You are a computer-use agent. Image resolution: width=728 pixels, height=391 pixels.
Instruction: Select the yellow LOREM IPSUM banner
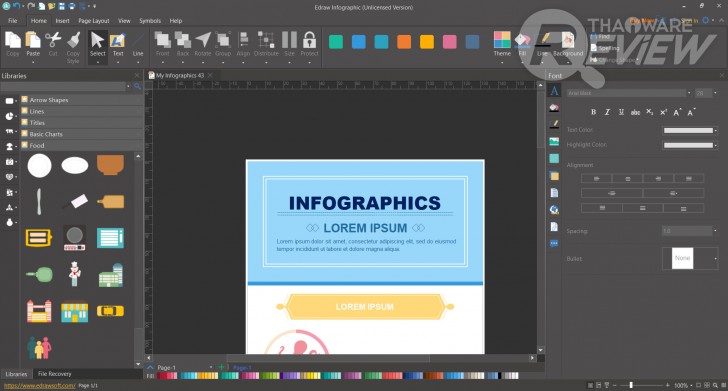point(364,306)
